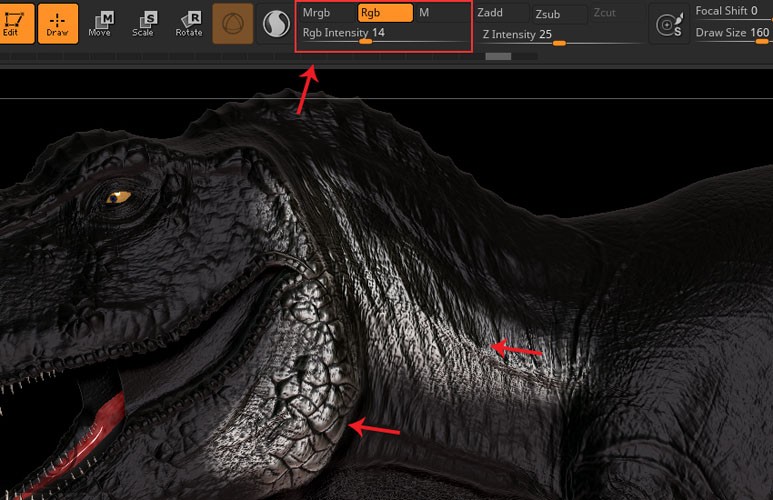Click the dinosaur's yellow eye on canvas

click(x=119, y=196)
